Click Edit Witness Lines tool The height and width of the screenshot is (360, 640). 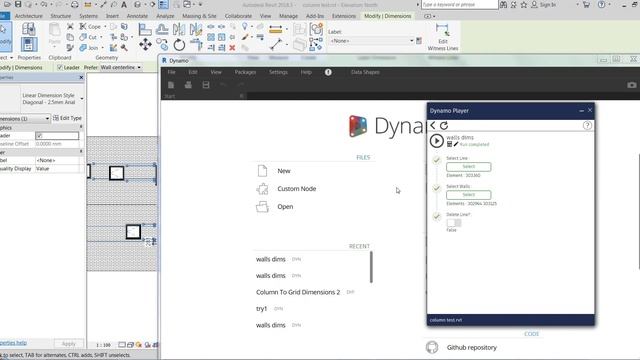pyautogui.click(x=442, y=37)
